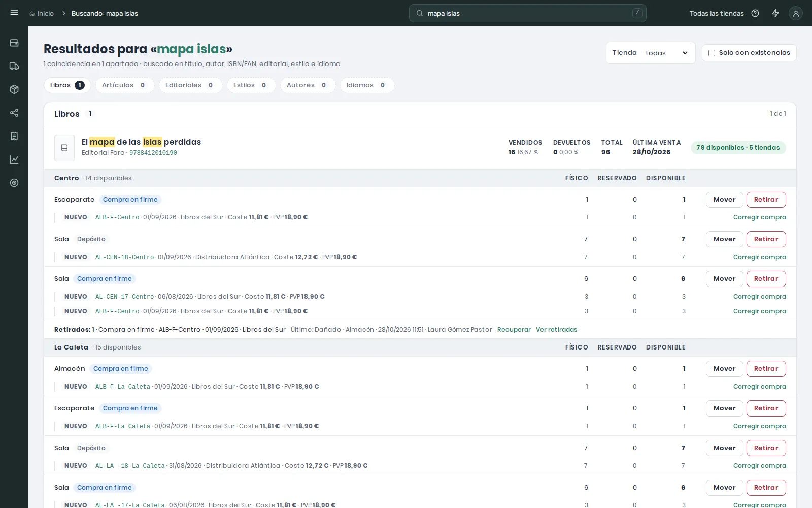Open the delivery truck sidebar icon
The width and height of the screenshot is (812, 508).
tap(14, 66)
